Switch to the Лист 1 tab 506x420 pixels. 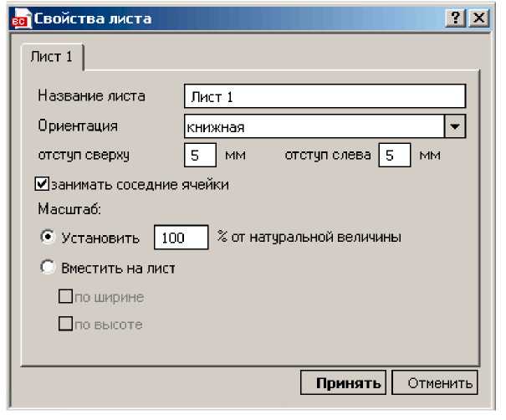pyautogui.click(x=53, y=57)
